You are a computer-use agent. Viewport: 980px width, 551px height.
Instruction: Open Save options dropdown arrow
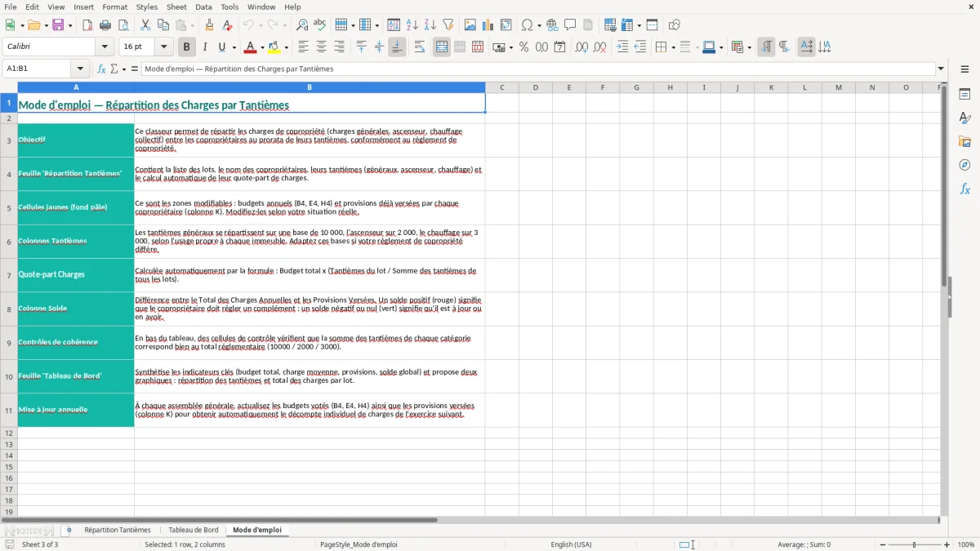tap(70, 25)
